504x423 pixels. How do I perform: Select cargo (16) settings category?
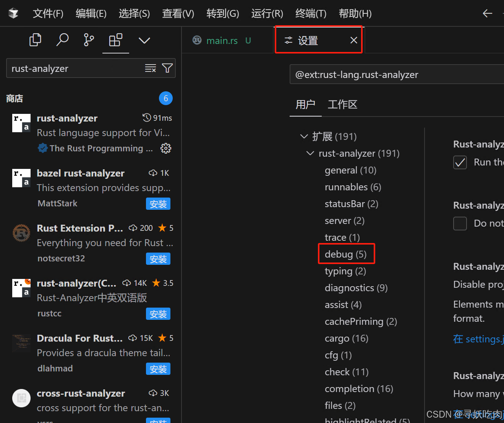[x=346, y=338]
